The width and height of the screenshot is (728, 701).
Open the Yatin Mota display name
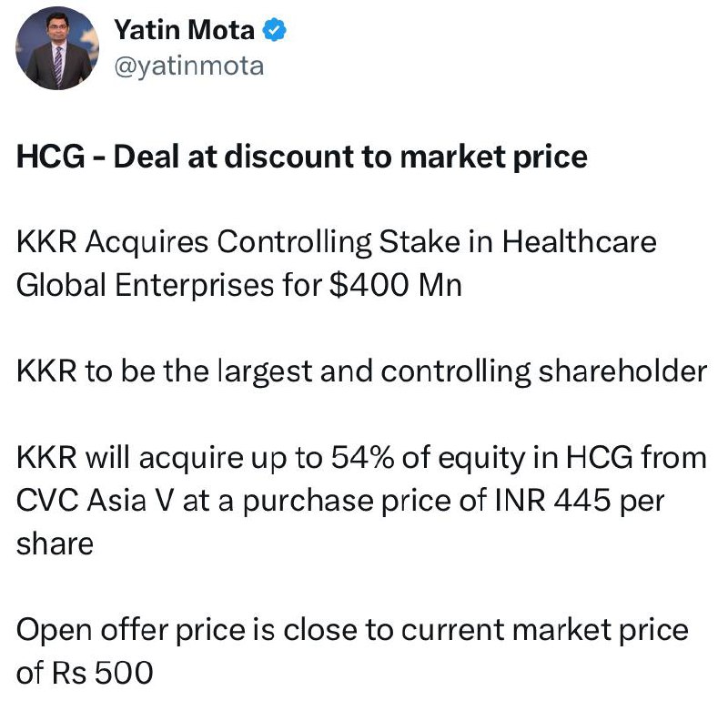pos(185,30)
